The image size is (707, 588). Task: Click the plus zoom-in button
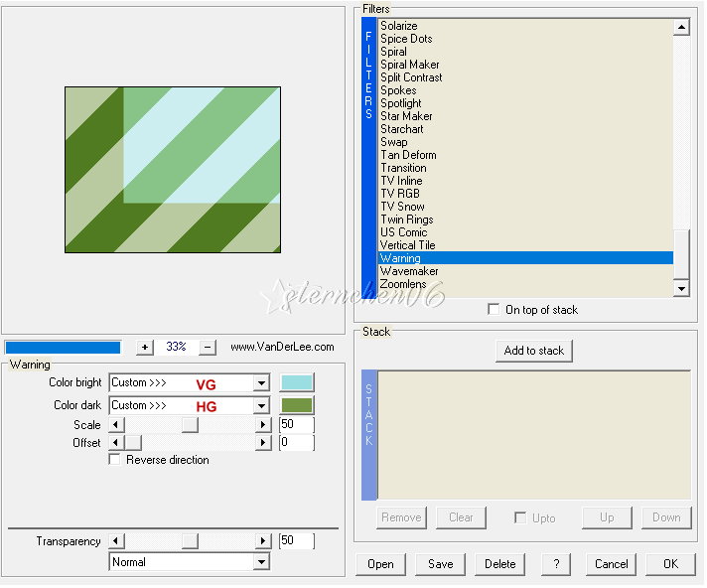coord(145,348)
